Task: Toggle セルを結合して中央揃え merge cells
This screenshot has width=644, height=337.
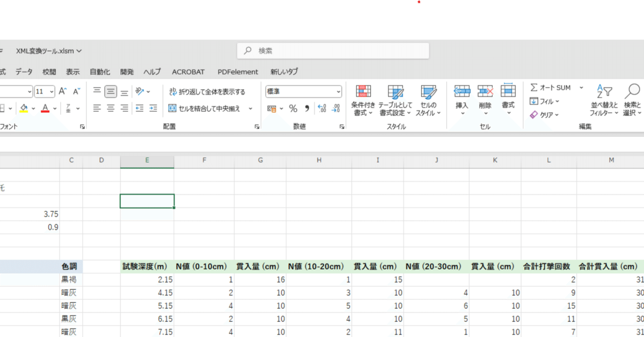Action: tap(211, 108)
